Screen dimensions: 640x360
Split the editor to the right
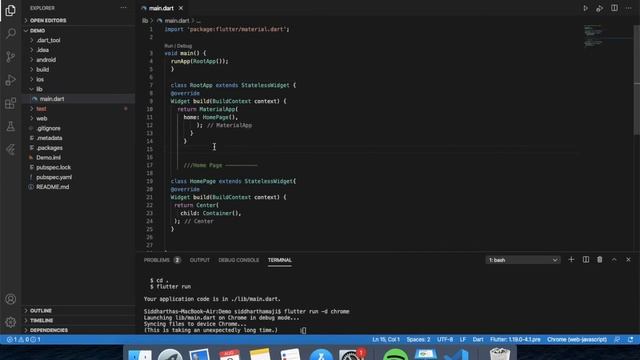[x=614, y=8]
